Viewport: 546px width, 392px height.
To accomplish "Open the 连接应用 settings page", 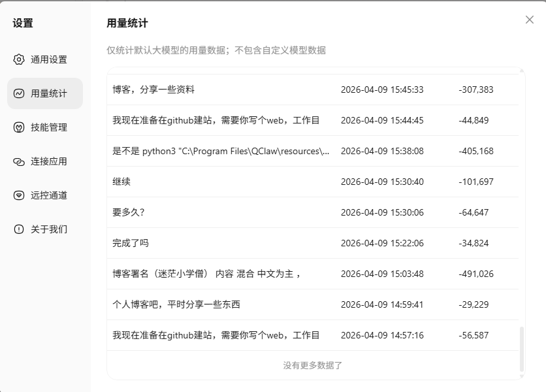I will pyautogui.click(x=48, y=161).
